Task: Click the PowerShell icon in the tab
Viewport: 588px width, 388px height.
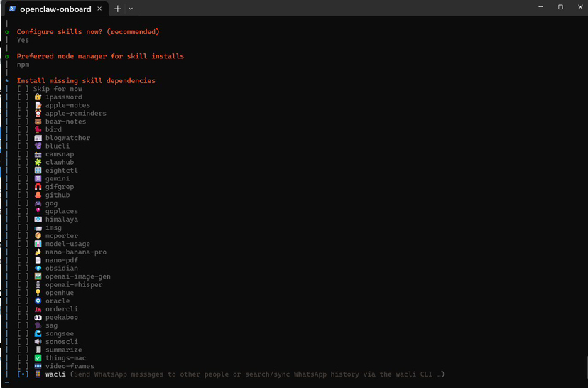Action: (x=12, y=9)
